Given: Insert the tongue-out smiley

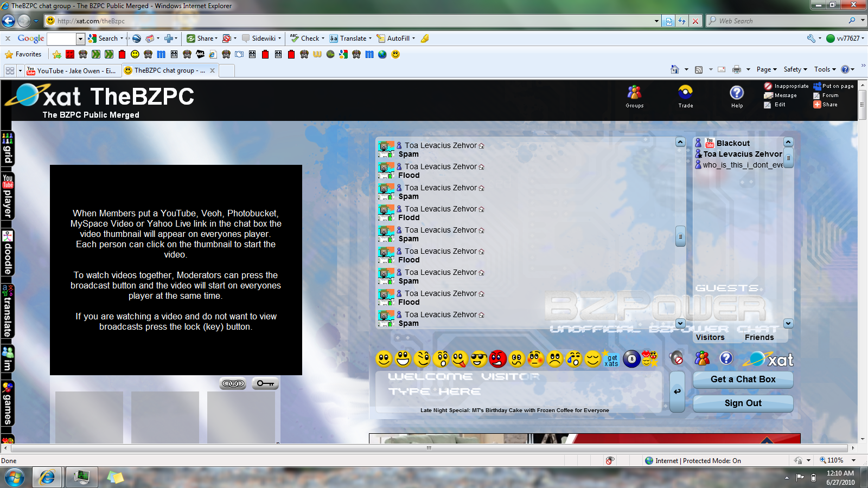Looking at the screenshot, I should tap(459, 359).
